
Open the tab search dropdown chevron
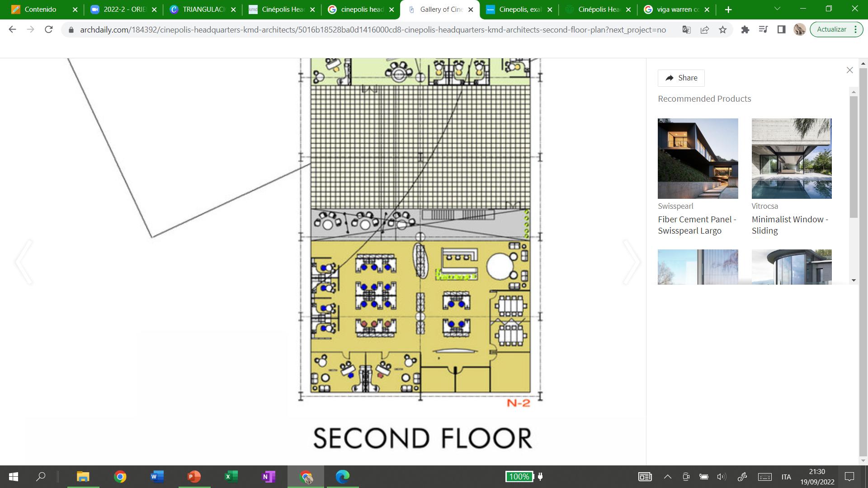(777, 9)
